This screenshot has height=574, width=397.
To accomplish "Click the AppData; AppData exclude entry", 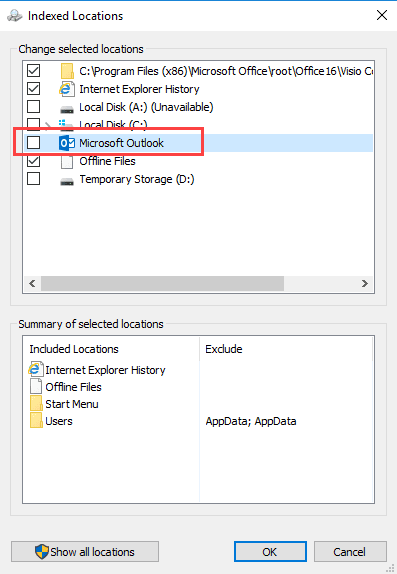I will 251,421.
